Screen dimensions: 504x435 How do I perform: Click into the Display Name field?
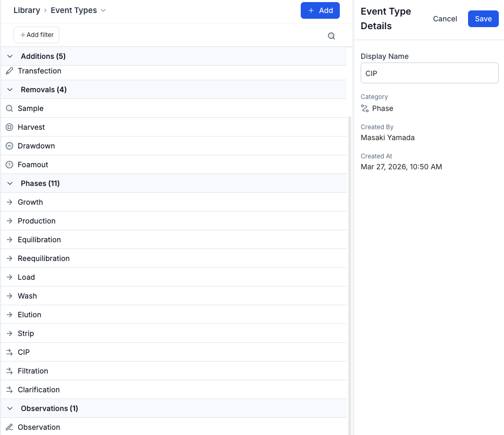click(x=429, y=73)
